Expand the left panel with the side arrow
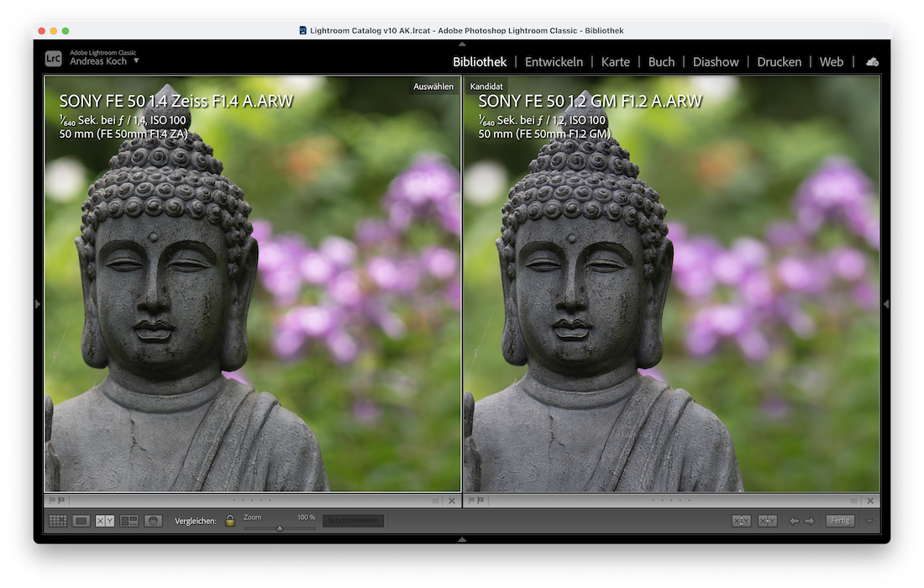This screenshot has width=924, height=588. point(37,304)
